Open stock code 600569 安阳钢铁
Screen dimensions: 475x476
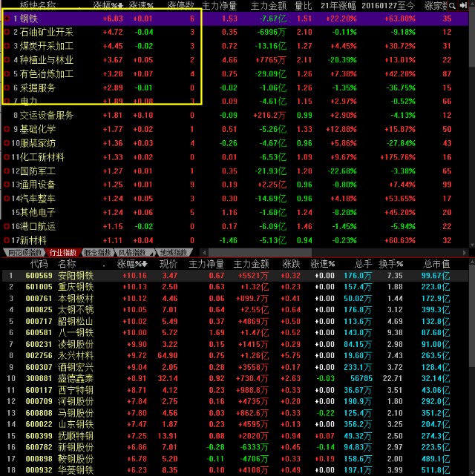tap(39, 276)
